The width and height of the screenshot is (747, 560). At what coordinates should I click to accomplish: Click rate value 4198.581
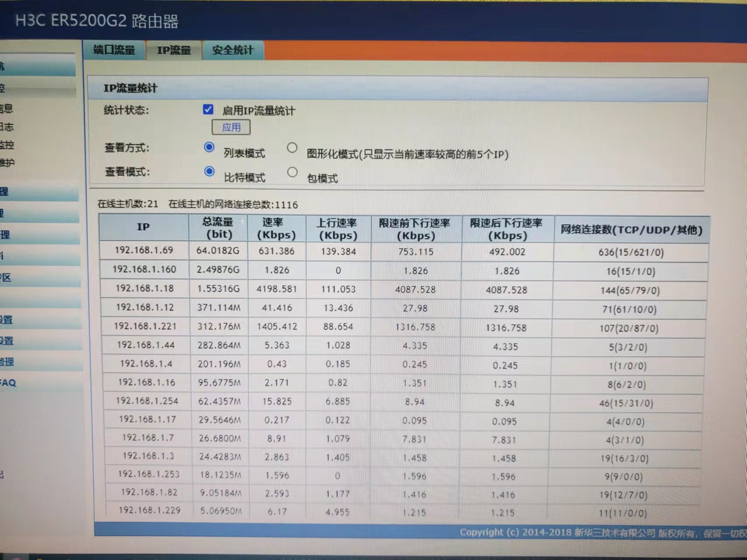(x=277, y=289)
